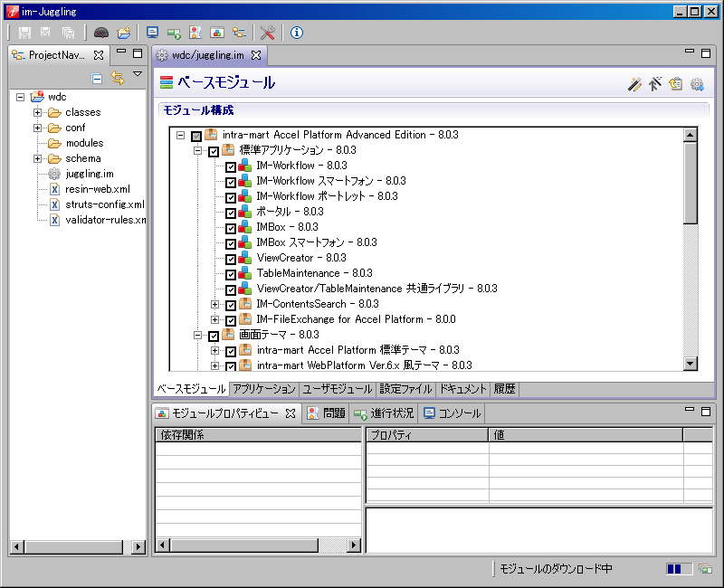
Task: Open ProjectNavigator view menu triangle
Action: 138,74
